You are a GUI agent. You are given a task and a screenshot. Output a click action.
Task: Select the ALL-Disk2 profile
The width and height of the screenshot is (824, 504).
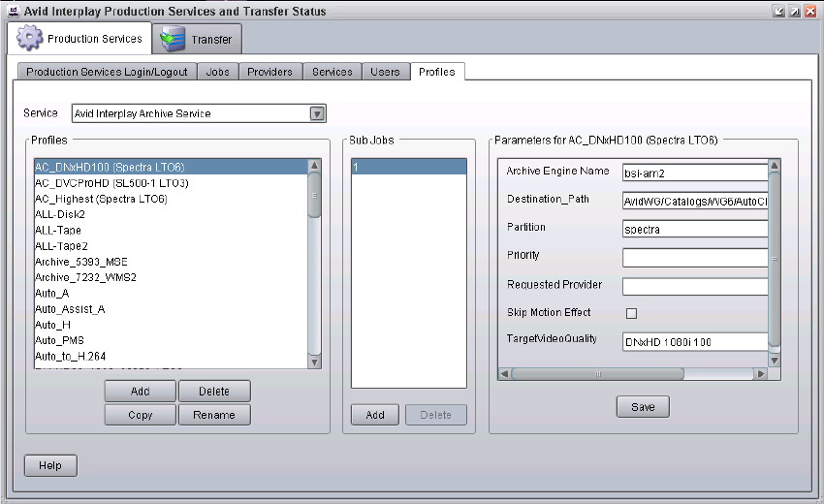click(171, 214)
